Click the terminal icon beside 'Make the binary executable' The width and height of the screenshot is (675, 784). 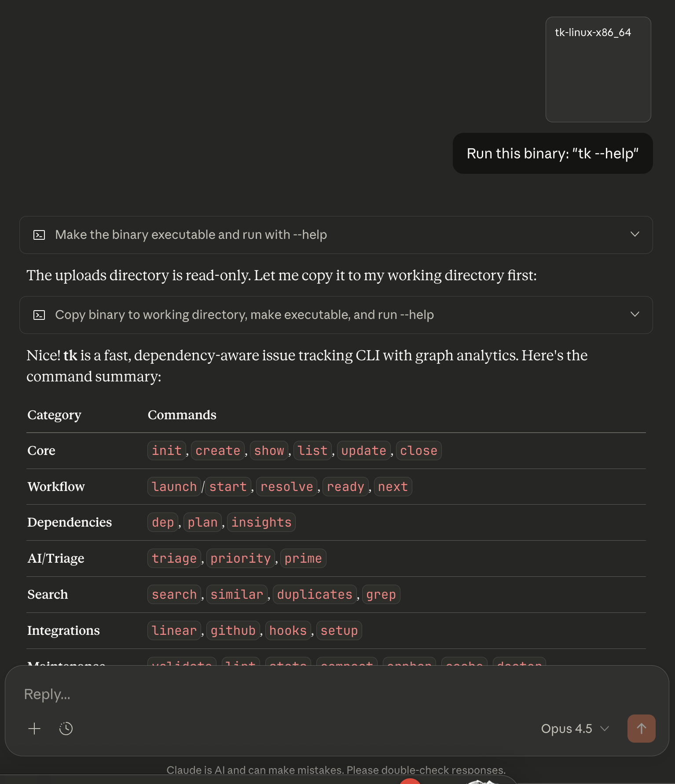click(x=39, y=235)
